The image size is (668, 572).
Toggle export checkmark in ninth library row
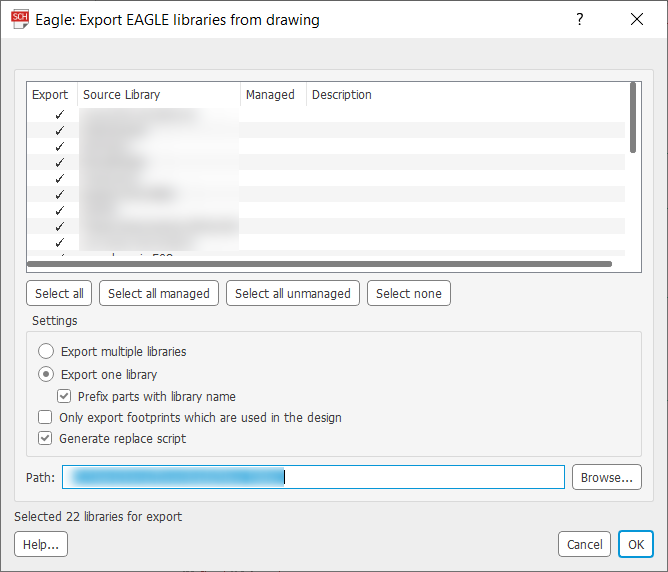point(60,242)
